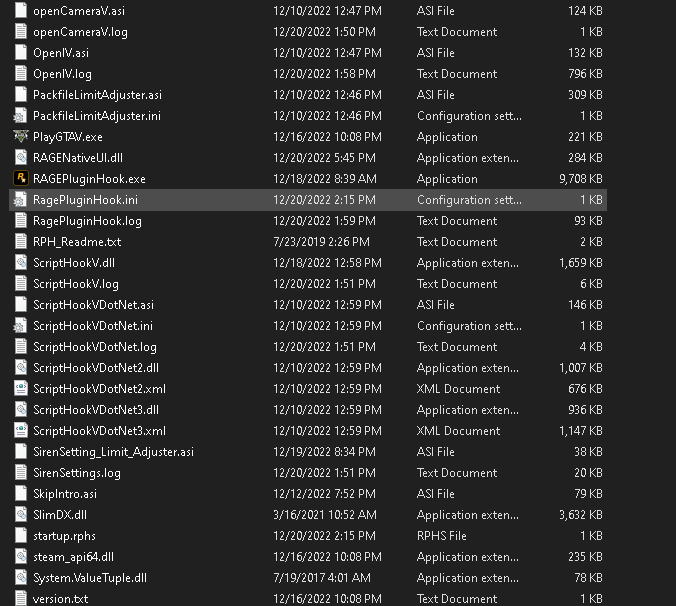Select the file name RagePluginHook.ini
This screenshot has height=606, width=676.
pyautogui.click(x=85, y=200)
